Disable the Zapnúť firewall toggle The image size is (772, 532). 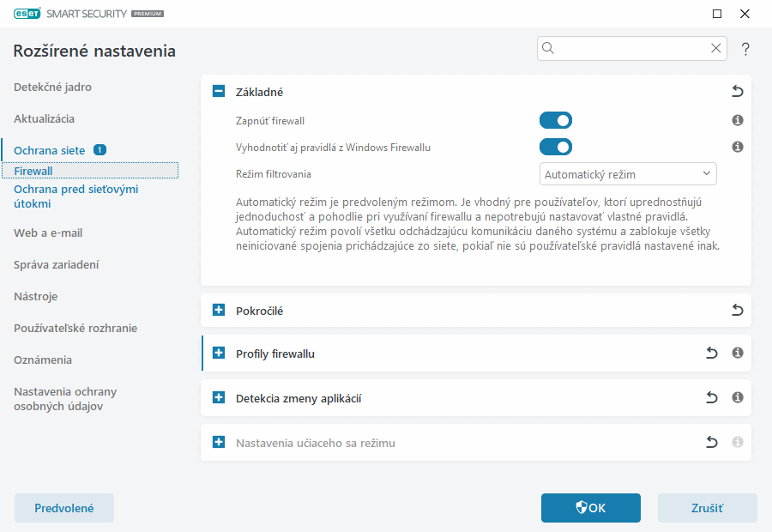point(556,120)
